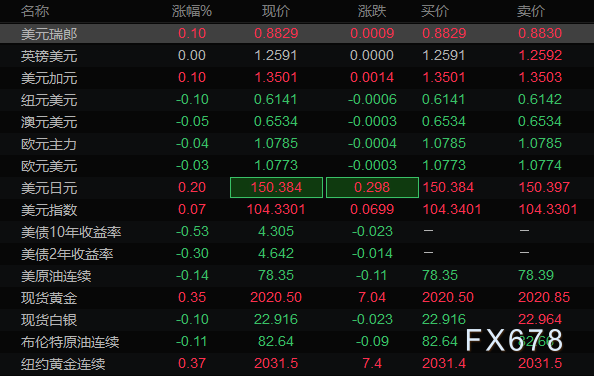Click the FX678 watermark logo

coord(514,340)
